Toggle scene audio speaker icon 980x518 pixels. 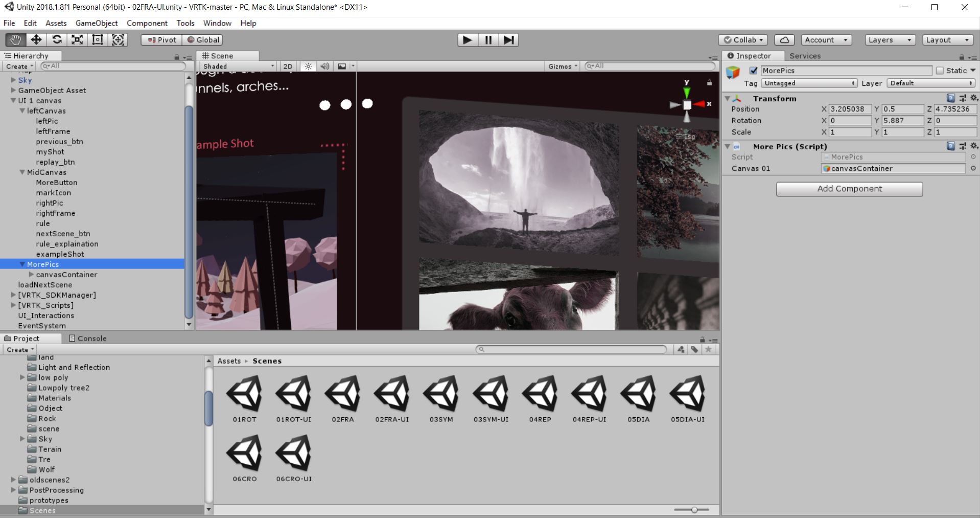(x=324, y=66)
